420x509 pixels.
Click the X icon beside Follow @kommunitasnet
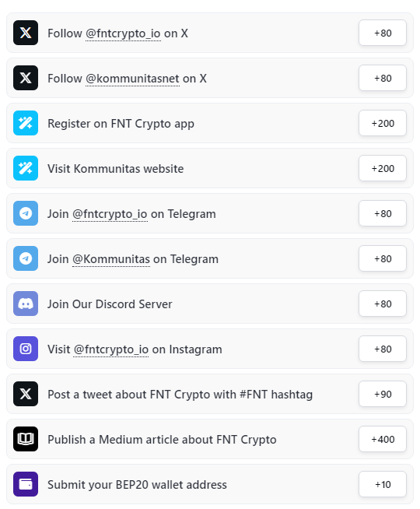pos(26,78)
